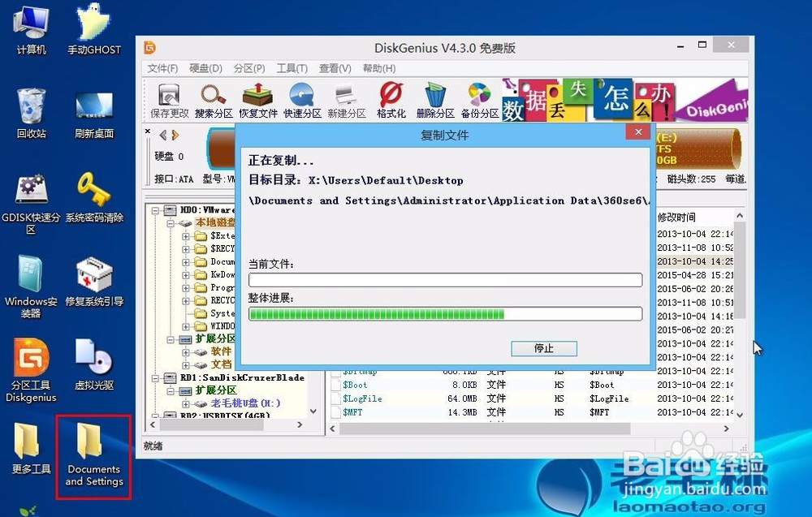
Task: Click 格式化 toolbar icon
Action: click(x=391, y=101)
